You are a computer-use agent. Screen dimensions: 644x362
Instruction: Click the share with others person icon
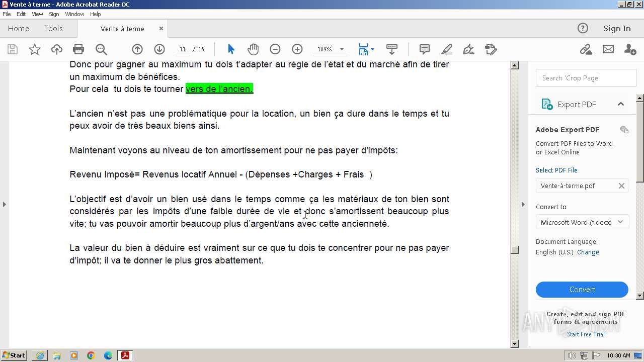click(x=630, y=49)
